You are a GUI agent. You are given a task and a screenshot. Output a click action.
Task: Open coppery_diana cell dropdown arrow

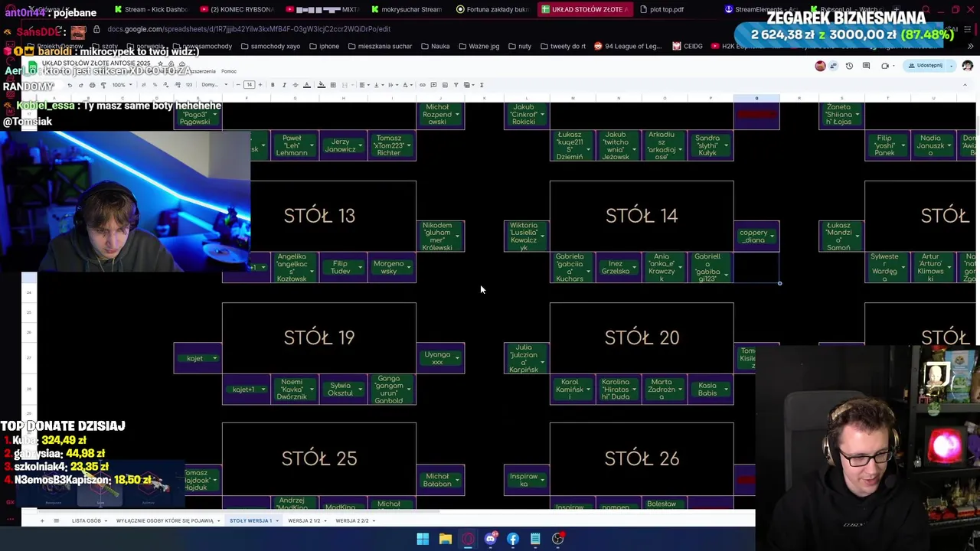pyautogui.click(x=773, y=236)
